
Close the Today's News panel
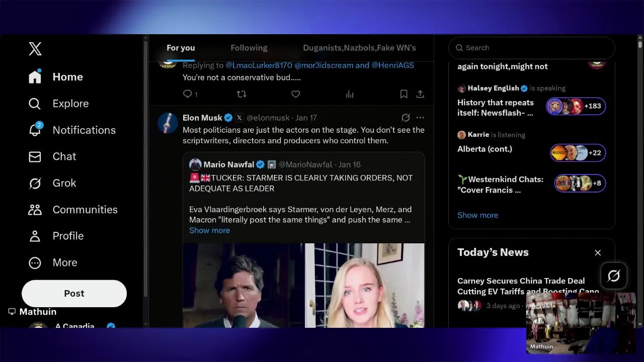(x=598, y=253)
